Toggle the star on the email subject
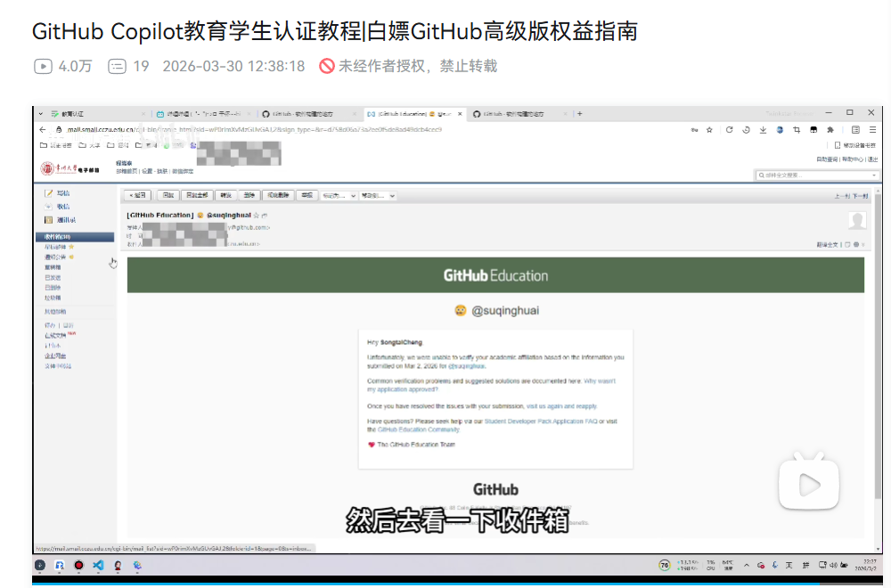Screen dimensions: 891x588 click(x=257, y=216)
